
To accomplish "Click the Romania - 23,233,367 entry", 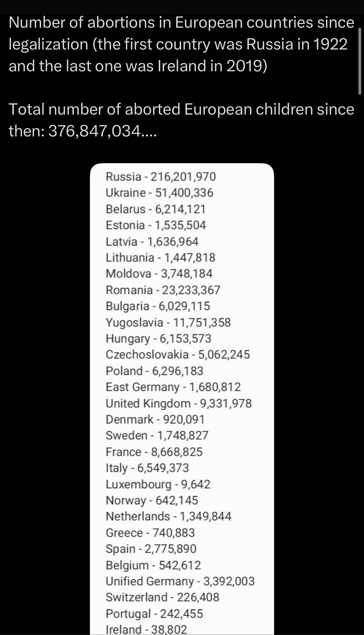I will click(x=163, y=290).
